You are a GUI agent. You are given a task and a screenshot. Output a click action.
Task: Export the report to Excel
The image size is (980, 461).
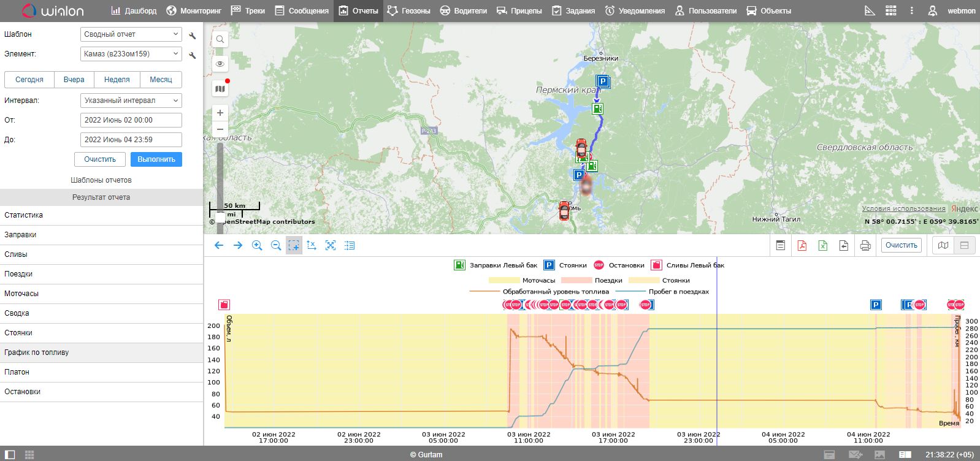[823, 245]
